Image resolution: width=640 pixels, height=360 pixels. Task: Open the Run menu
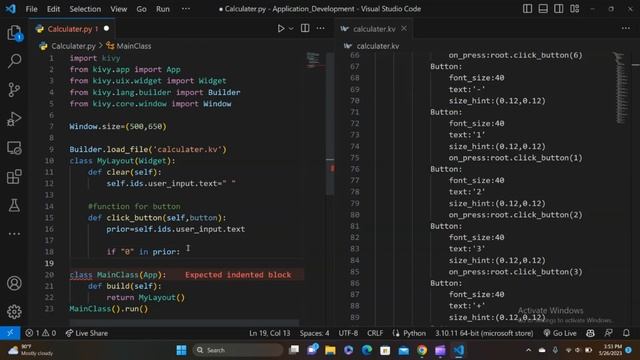click(163, 9)
